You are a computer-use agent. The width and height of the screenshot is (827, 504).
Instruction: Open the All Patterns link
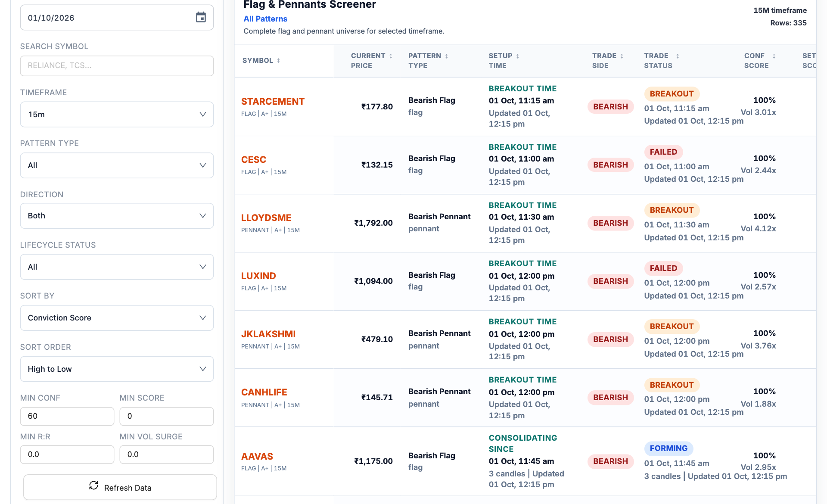(265, 19)
